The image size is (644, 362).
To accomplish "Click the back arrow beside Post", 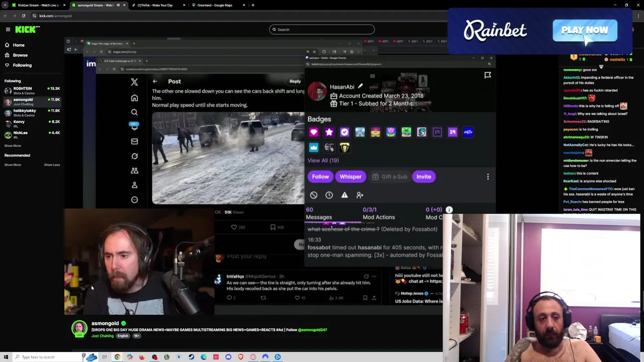I will tap(155, 81).
